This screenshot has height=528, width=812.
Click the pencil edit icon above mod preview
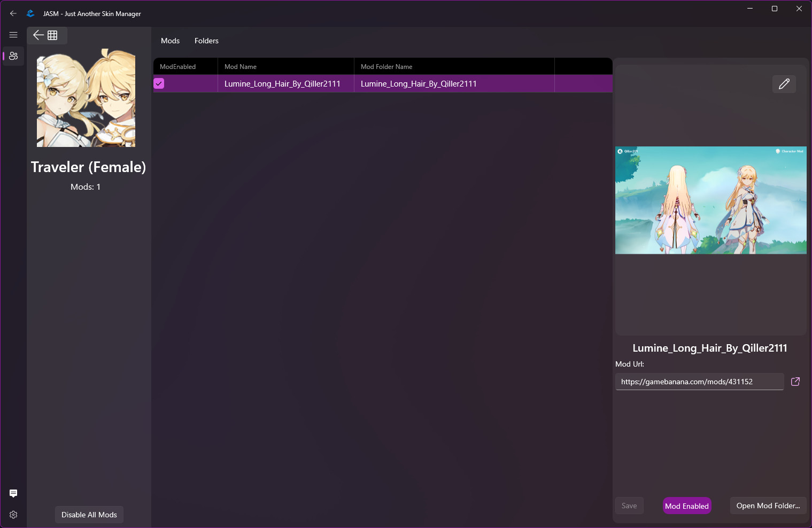pyautogui.click(x=784, y=84)
